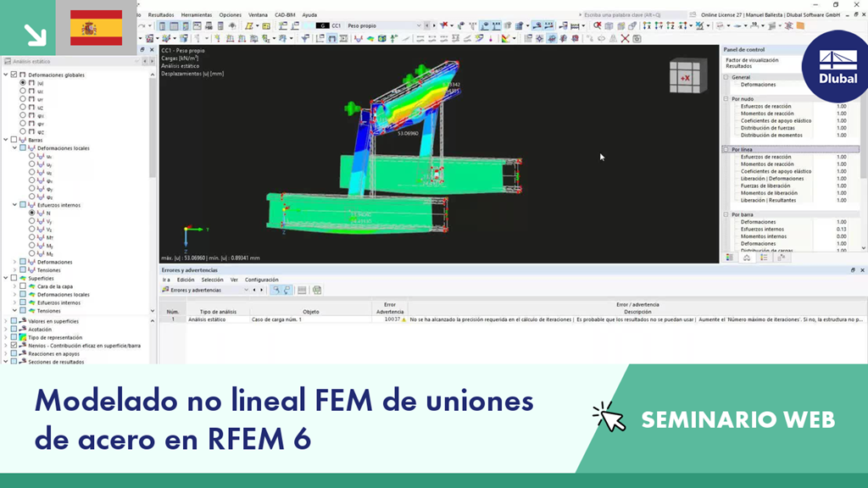Click the member results diagram icon
Image resolution: width=868 pixels, height=488 pixels.
359,39
